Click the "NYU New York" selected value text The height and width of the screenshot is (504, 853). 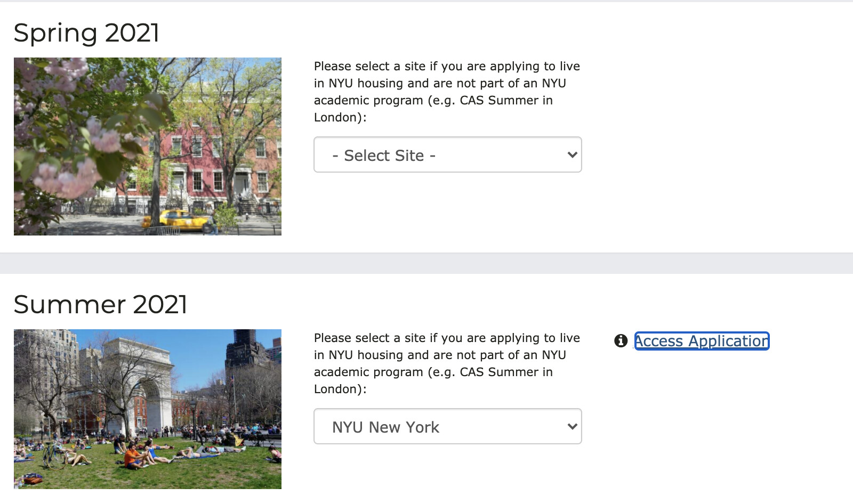pos(385,427)
